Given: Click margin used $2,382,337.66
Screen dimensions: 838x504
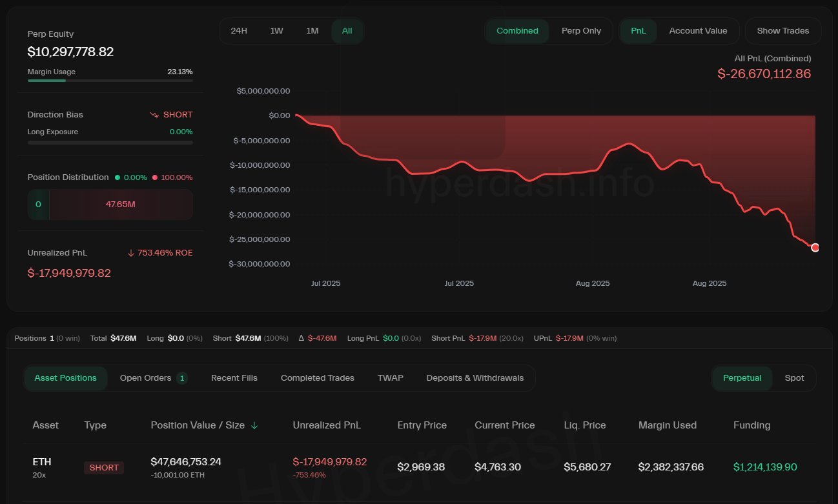Looking at the screenshot, I should pyautogui.click(x=671, y=467).
